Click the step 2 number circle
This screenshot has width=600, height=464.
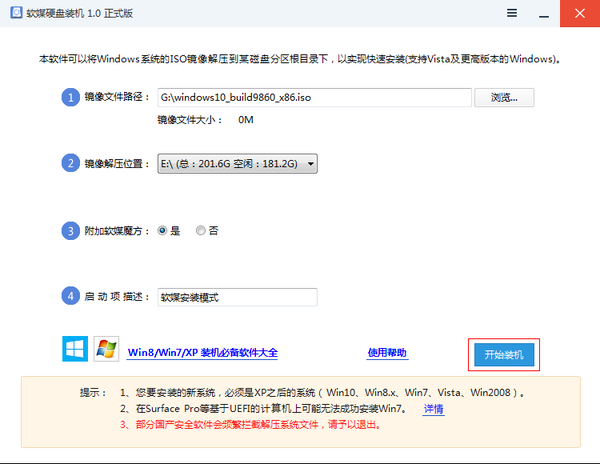pos(70,163)
